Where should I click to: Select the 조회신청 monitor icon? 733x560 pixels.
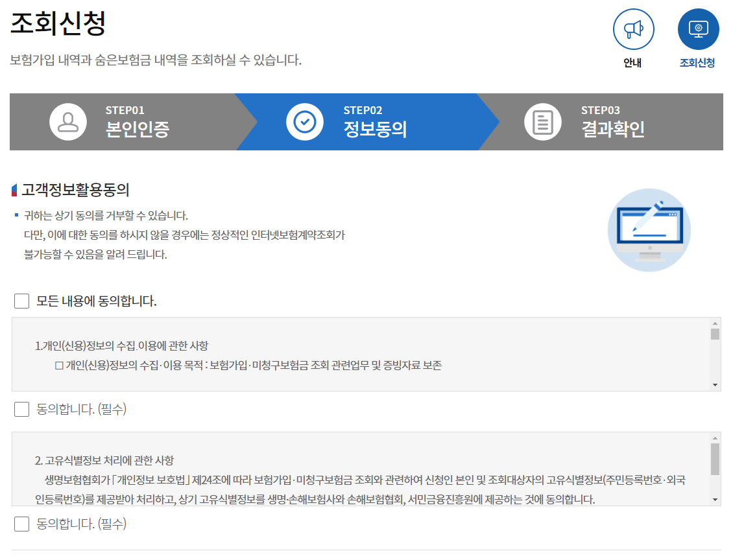tap(698, 29)
